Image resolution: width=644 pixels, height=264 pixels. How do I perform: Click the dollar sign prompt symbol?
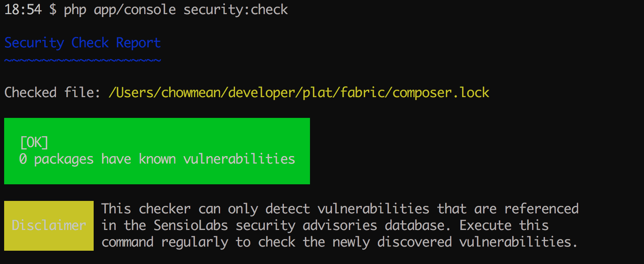coord(53,10)
